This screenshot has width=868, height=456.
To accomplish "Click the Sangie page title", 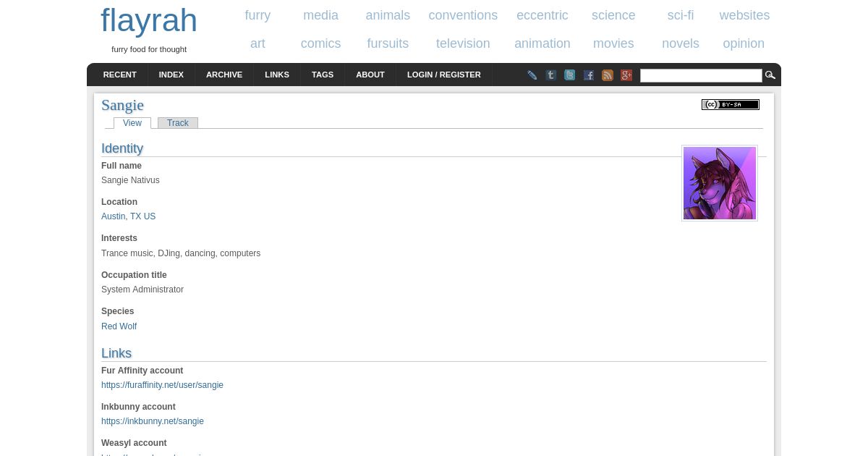I will tap(122, 105).
